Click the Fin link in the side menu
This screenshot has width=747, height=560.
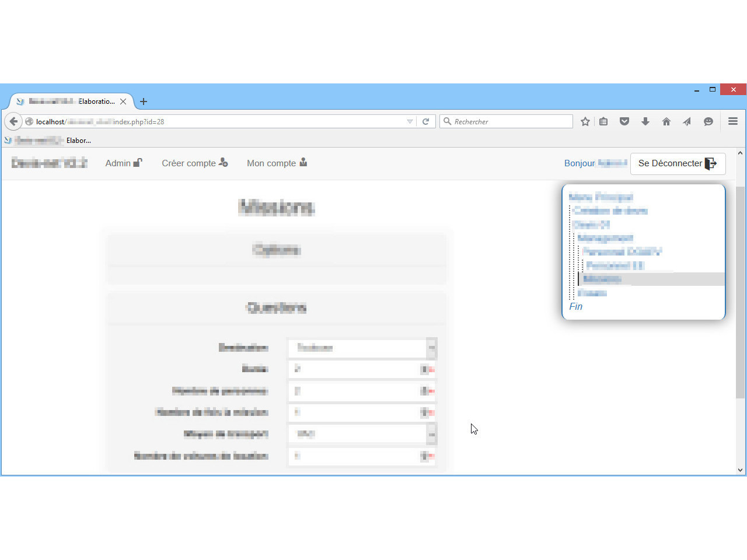576,306
